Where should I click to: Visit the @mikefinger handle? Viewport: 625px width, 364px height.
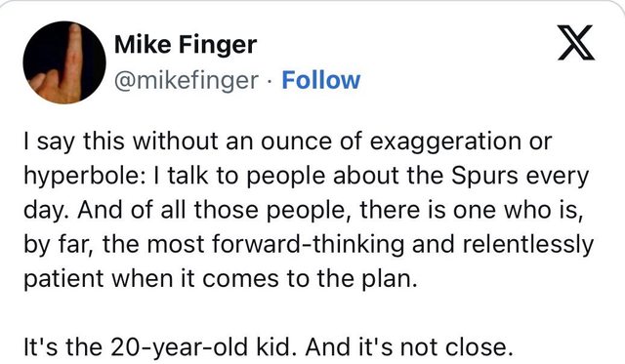(x=187, y=80)
